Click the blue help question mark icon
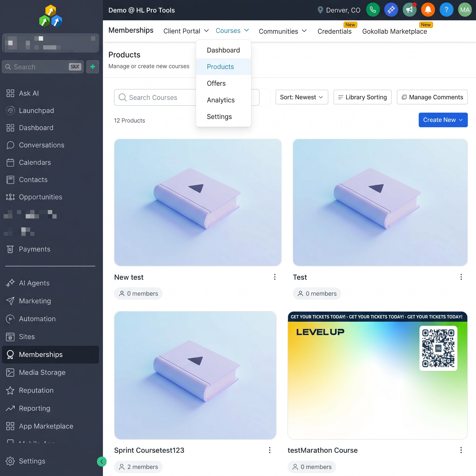This screenshot has width=476, height=476. [446, 10]
